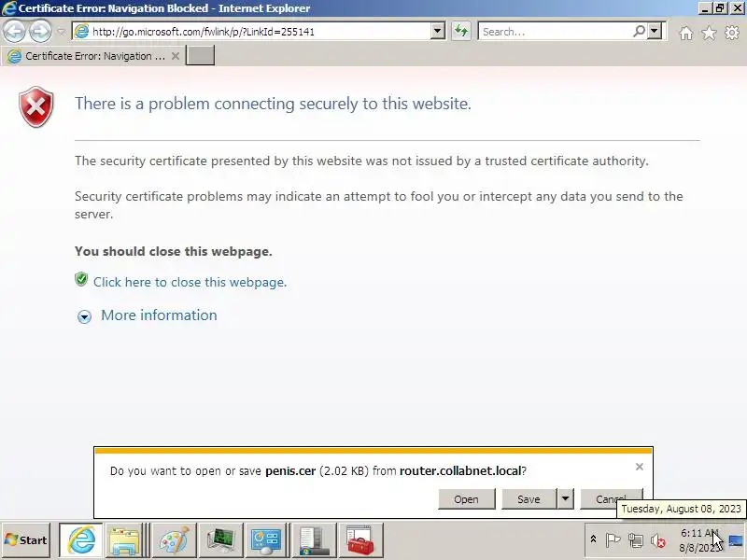
Task: Dismiss the download notification bar
Action: pyautogui.click(x=640, y=467)
